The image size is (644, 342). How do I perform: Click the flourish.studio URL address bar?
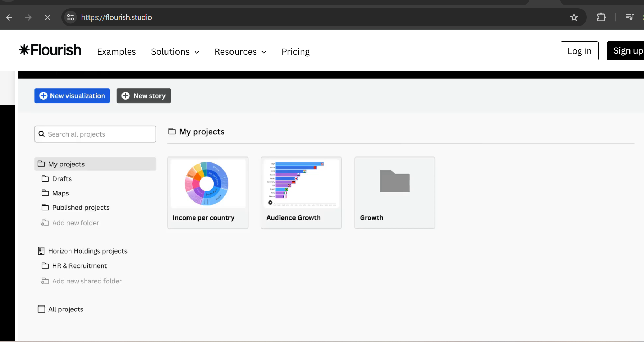pyautogui.click(x=323, y=17)
